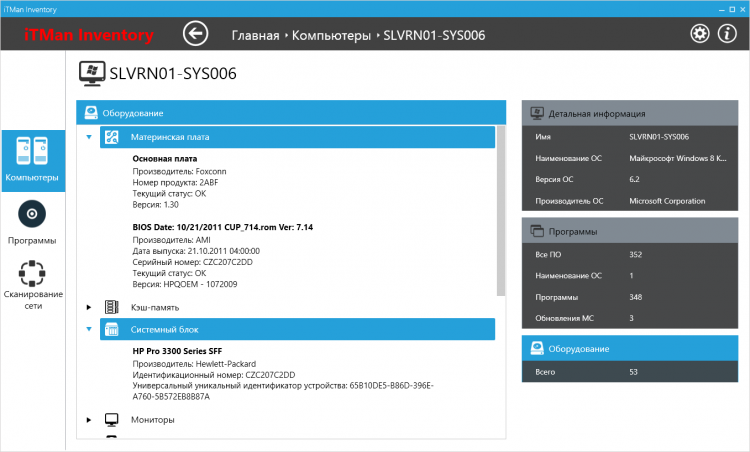Click Версия: HPQOEM - 1072009 line
The height and width of the screenshot is (452, 750).
185,284
